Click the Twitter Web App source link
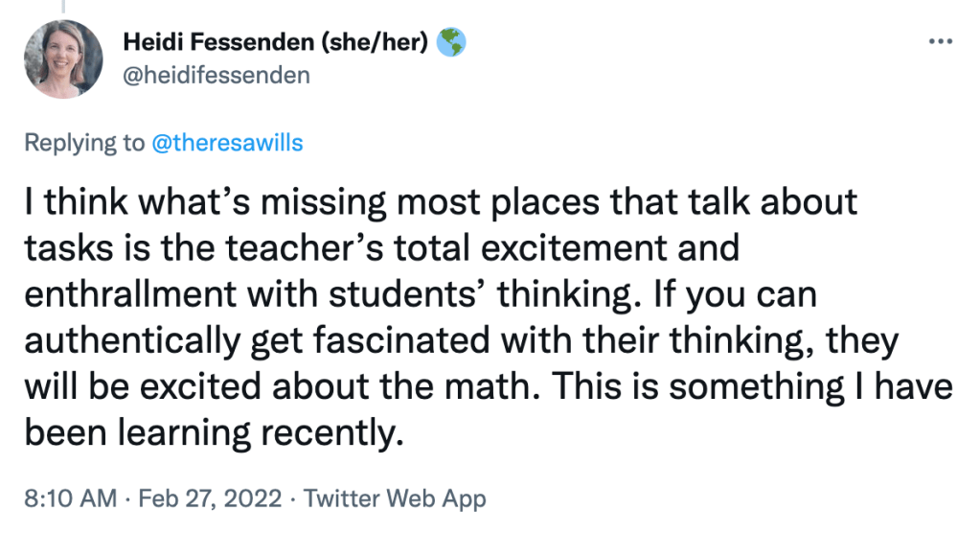This screenshot has width=980, height=534. click(x=395, y=499)
